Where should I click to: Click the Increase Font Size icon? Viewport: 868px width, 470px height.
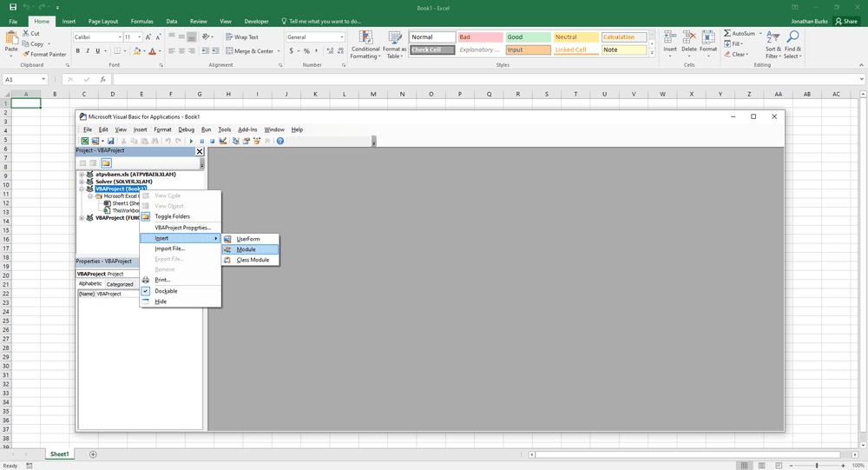pyautogui.click(x=148, y=37)
